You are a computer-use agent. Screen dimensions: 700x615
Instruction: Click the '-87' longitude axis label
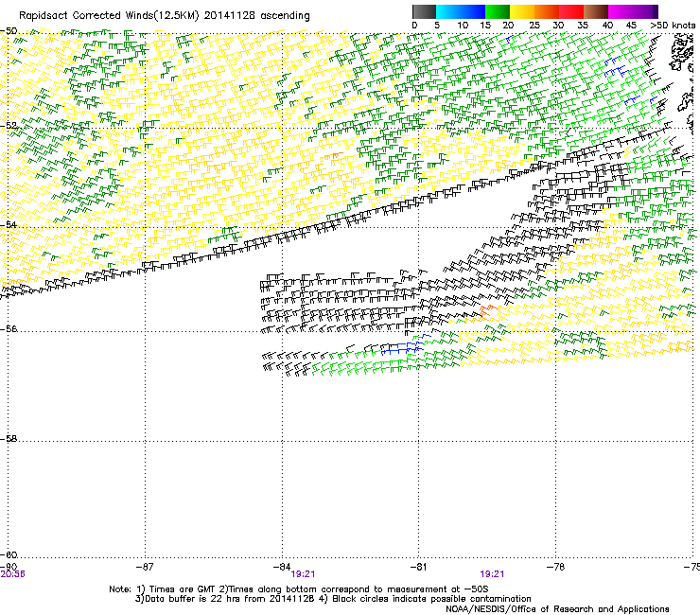pos(145,567)
